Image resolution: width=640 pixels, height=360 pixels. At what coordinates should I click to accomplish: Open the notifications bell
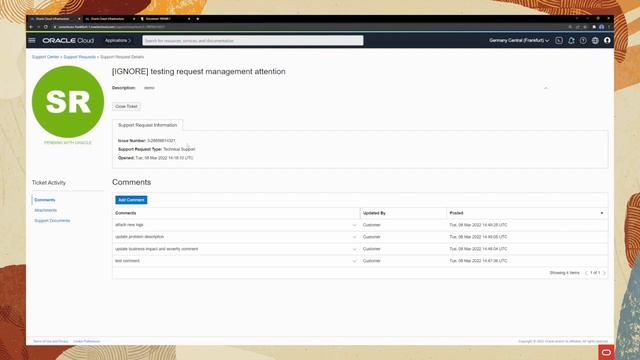click(571, 40)
